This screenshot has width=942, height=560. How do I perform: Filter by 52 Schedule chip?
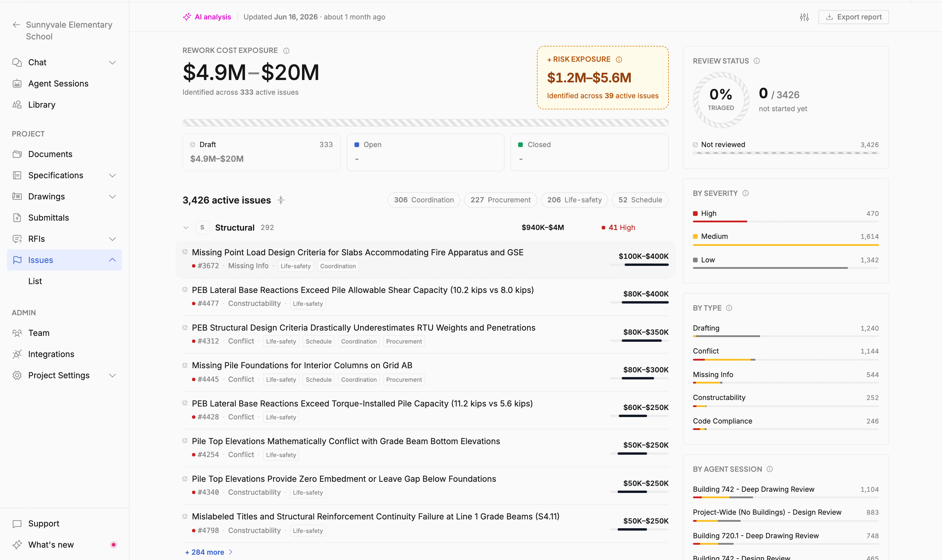click(640, 200)
